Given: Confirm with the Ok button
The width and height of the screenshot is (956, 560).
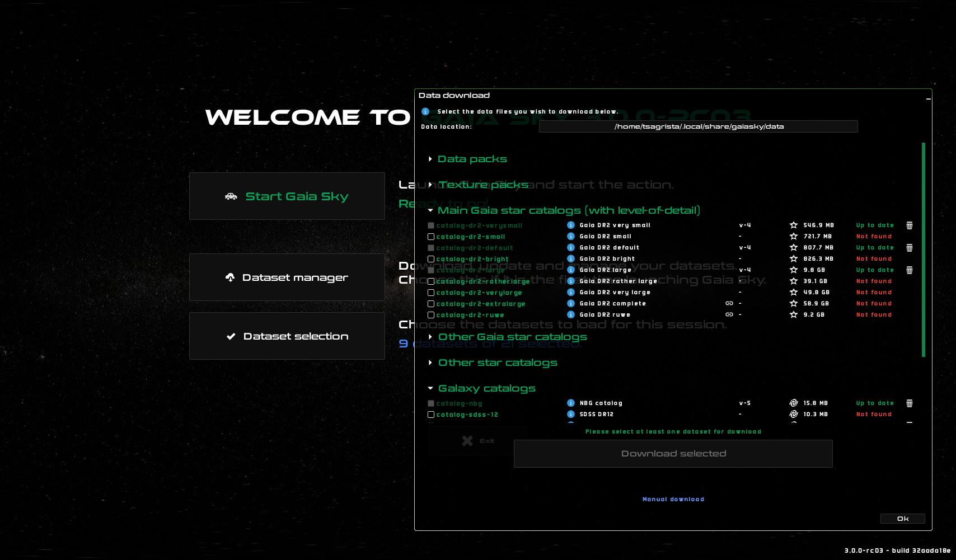Looking at the screenshot, I should coord(903,519).
